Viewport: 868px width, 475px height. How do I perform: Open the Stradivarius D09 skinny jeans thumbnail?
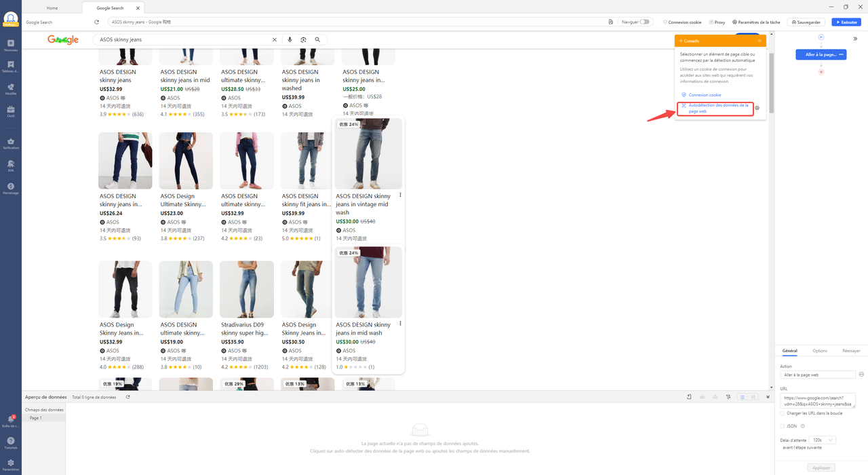point(247,289)
